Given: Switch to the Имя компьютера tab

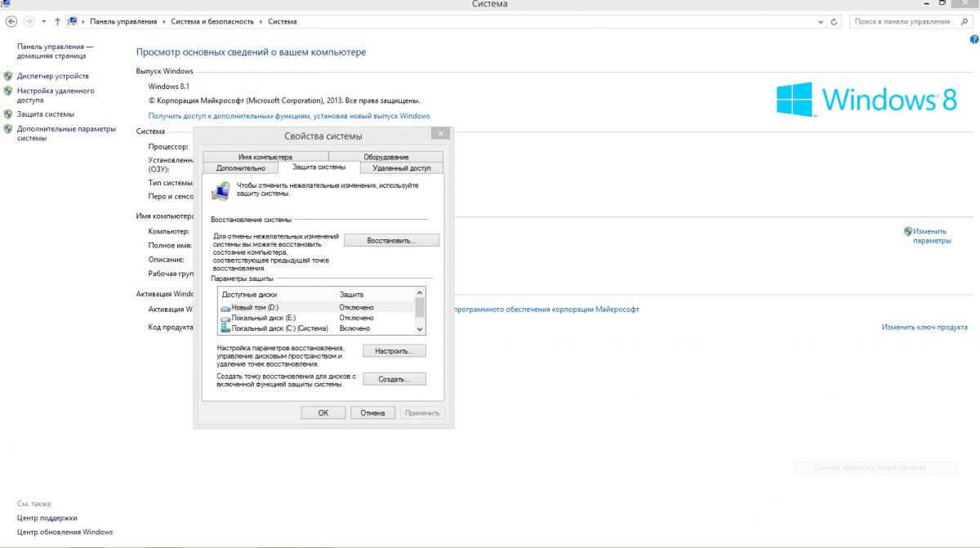Looking at the screenshot, I should click(x=265, y=157).
